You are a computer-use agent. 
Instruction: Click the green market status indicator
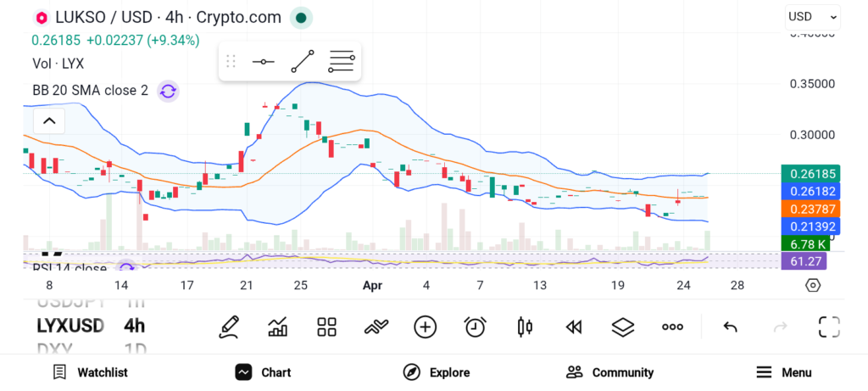pyautogui.click(x=300, y=17)
